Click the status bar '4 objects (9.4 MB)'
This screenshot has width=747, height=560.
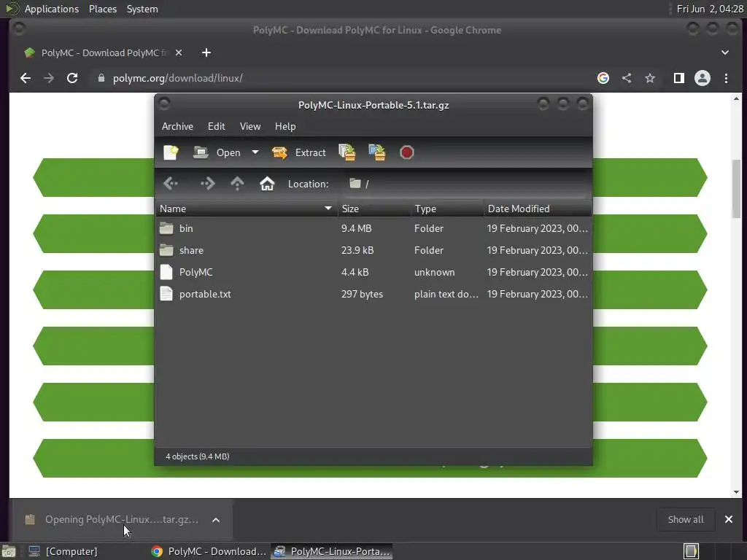[x=197, y=456]
